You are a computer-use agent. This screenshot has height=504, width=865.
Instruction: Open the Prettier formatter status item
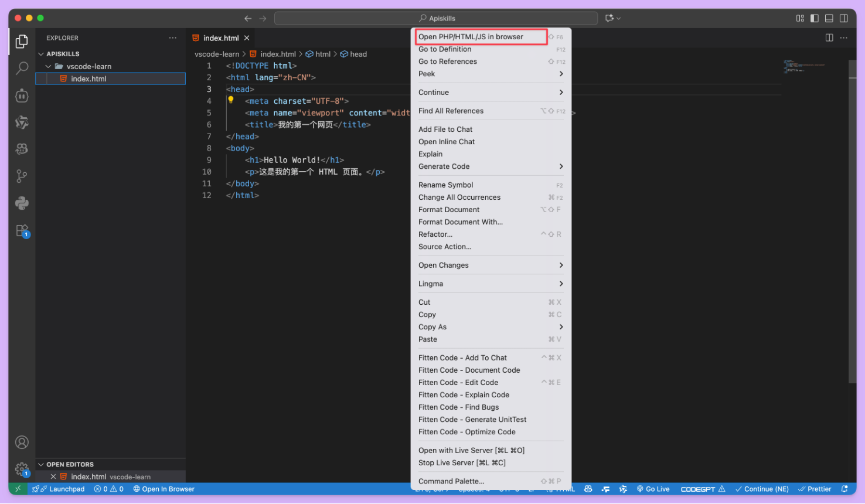coord(815,489)
